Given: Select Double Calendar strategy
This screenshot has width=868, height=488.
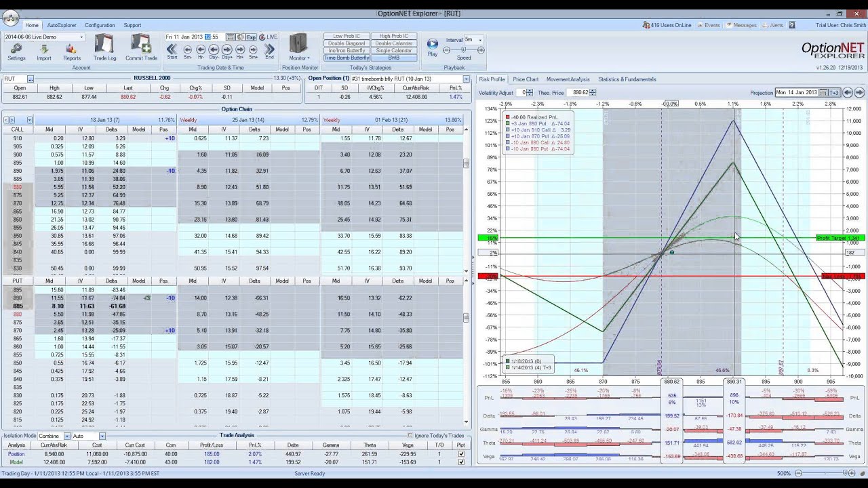Looking at the screenshot, I should point(393,43).
